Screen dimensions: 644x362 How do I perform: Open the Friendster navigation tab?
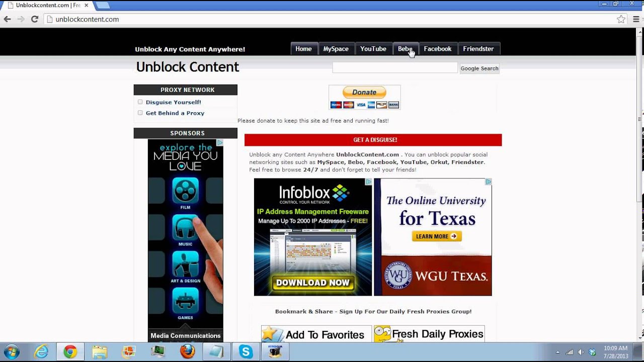[x=478, y=49]
